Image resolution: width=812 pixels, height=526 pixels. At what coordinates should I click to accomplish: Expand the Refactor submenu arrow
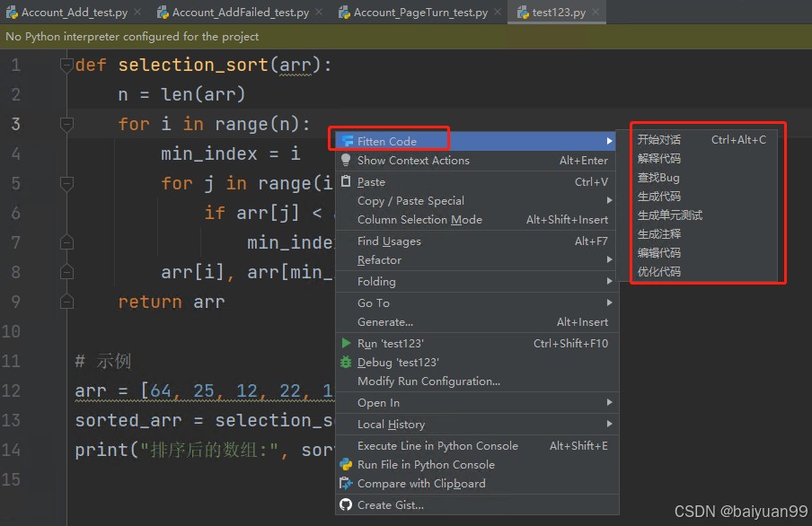click(610, 259)
